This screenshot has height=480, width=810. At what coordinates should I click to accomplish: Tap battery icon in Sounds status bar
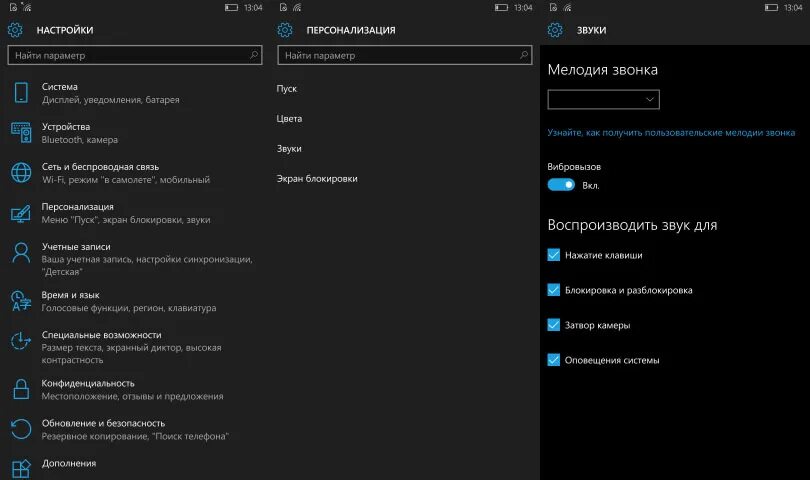click(771, 7)
